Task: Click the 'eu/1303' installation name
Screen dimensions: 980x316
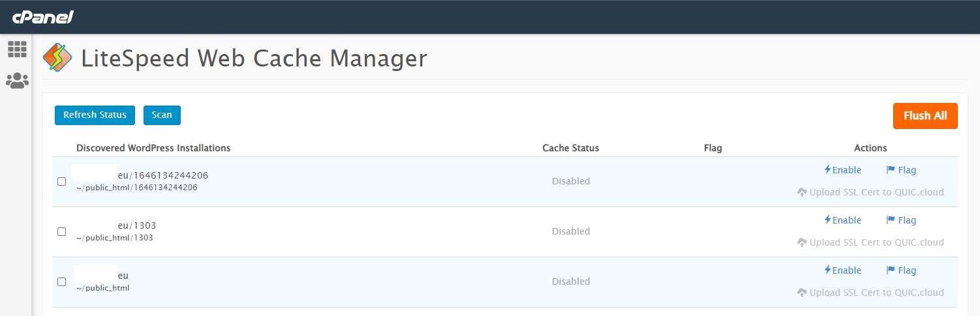Action: 137,225
